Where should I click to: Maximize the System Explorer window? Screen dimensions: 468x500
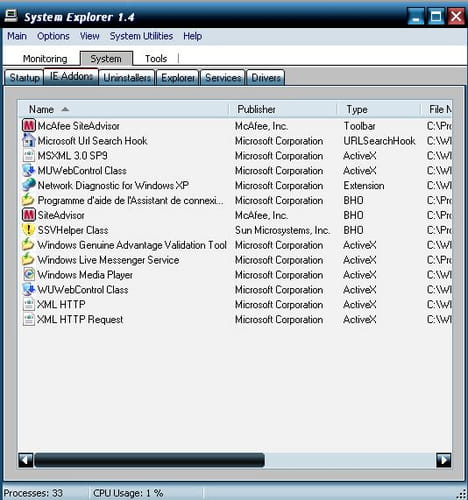coord(436,16)
